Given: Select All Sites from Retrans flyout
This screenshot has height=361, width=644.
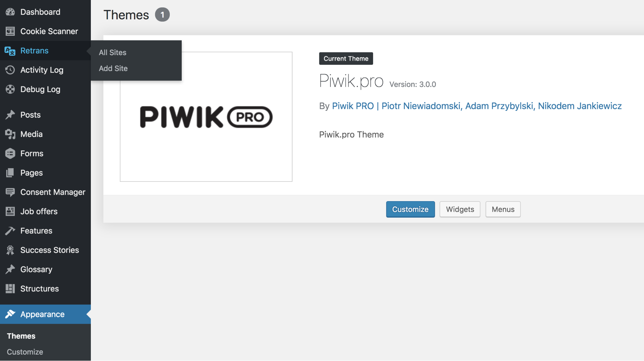Looking at the screenshot, I should (x=112, y=53).
